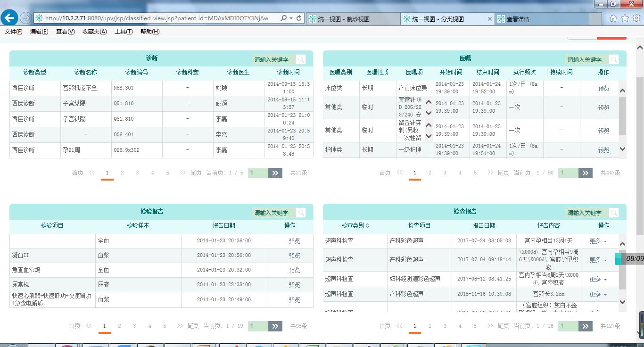The image size is (644, 347).
Task: Click 预览 for 一级护理 order
Action: tap(603, 150)
